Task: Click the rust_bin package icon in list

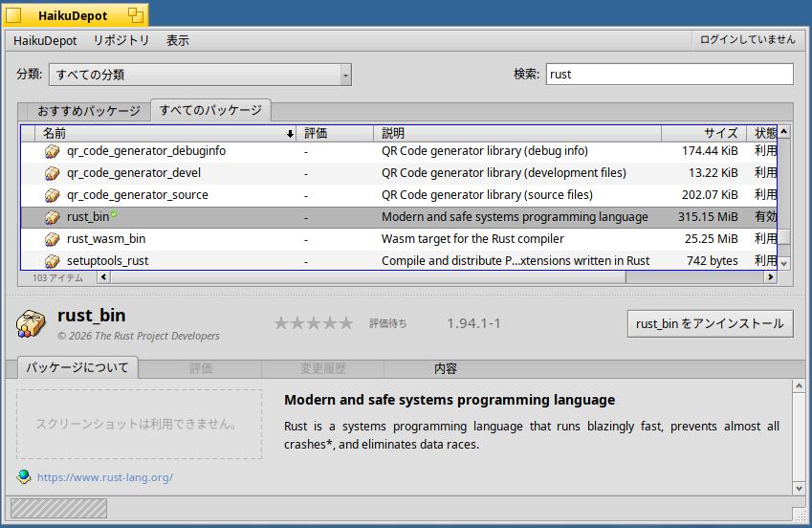Action: (x=53, y=217)
